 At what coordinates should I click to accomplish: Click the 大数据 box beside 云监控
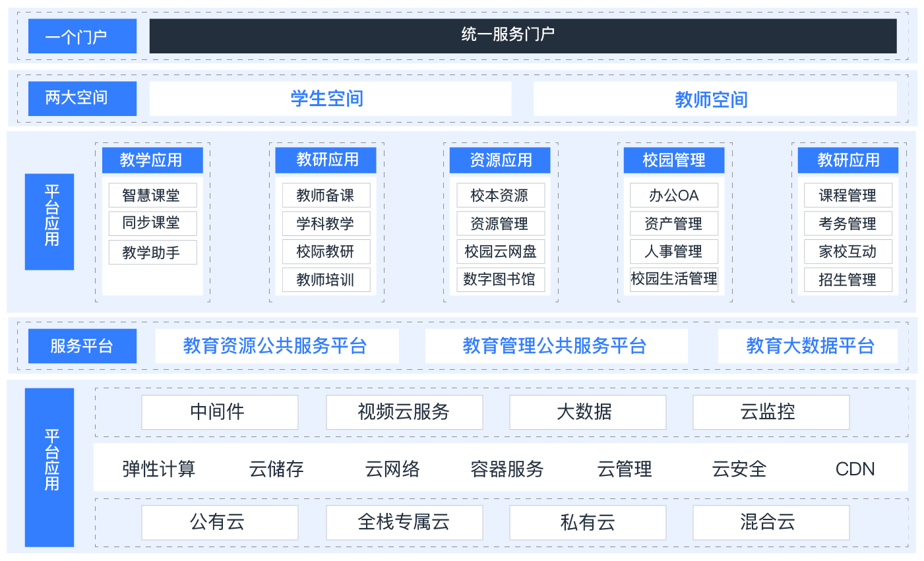[588, 412]
